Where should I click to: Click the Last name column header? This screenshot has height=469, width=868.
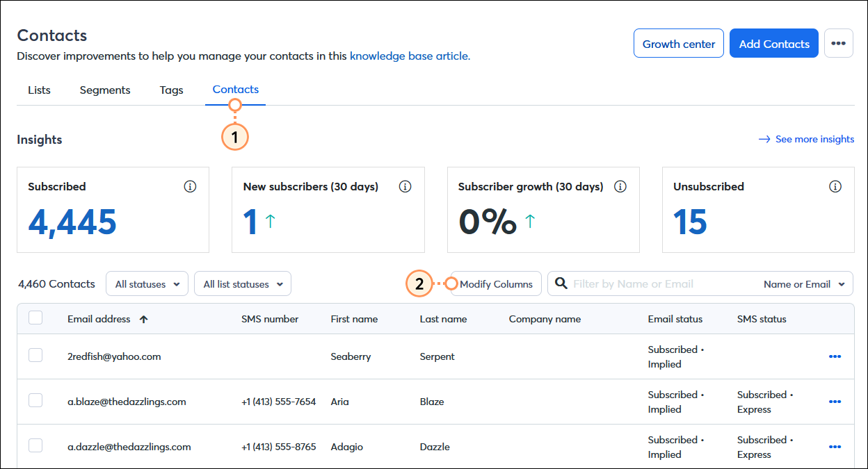(x=443, y=319)
